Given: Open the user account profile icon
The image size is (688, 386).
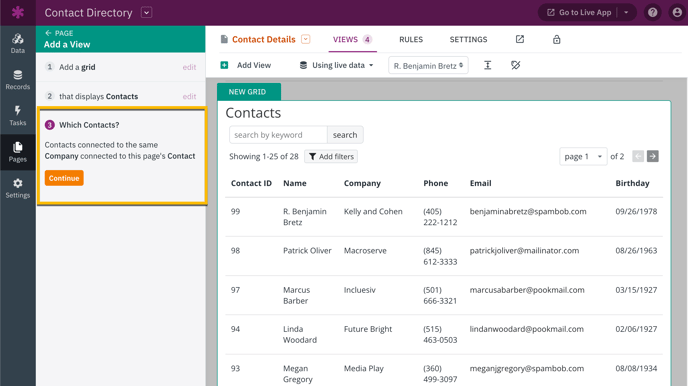Looking at the screenshot, I should (677, 12).
